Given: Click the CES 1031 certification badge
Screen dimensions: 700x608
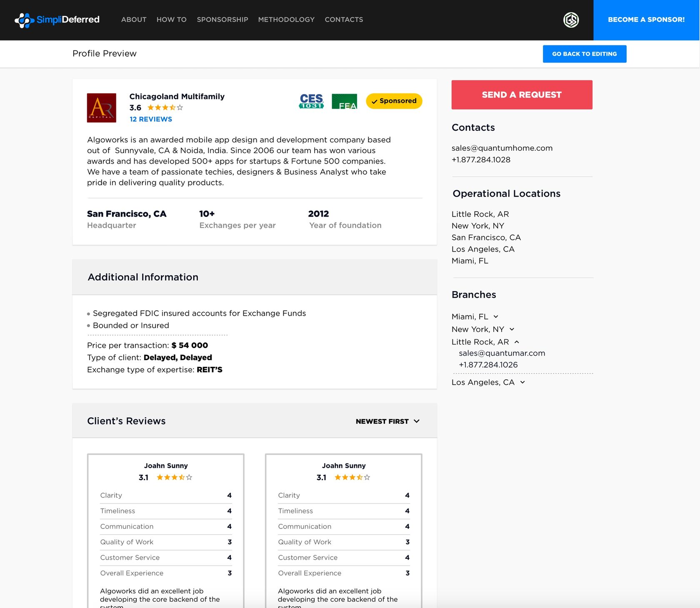Looking at the screenshot, I should [311, 101].
